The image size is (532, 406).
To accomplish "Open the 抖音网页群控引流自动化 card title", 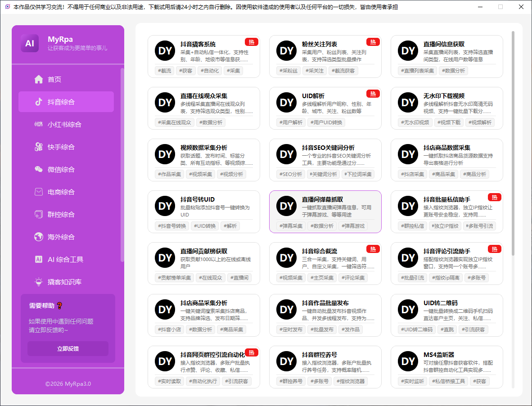I will click(212, 355).
